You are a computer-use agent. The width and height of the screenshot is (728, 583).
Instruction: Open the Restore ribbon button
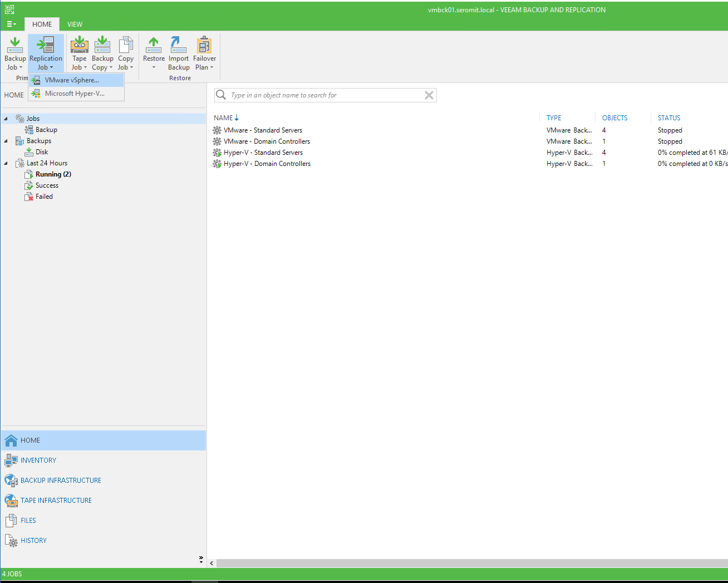click(x=154, y=53)
